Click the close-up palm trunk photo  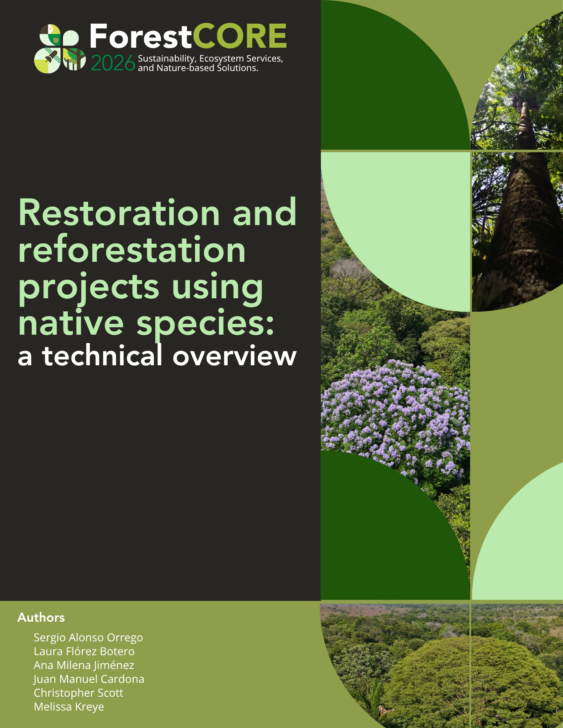(517, 232)
